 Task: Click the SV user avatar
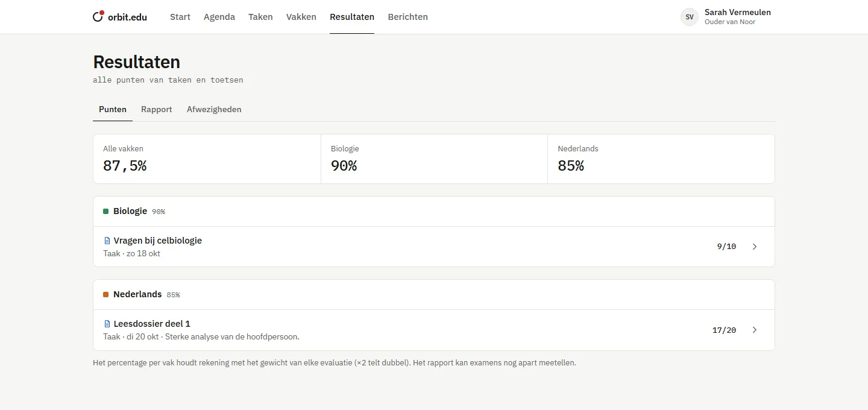690,17
